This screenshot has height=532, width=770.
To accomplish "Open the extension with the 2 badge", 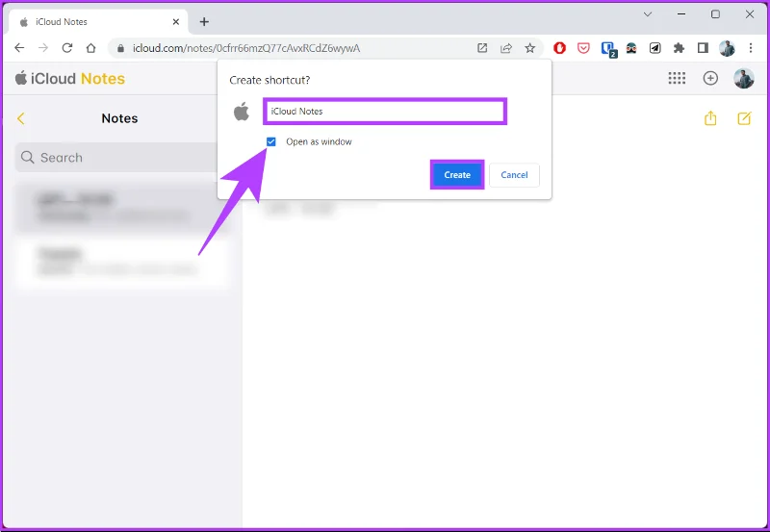I will tap(608, 49).
